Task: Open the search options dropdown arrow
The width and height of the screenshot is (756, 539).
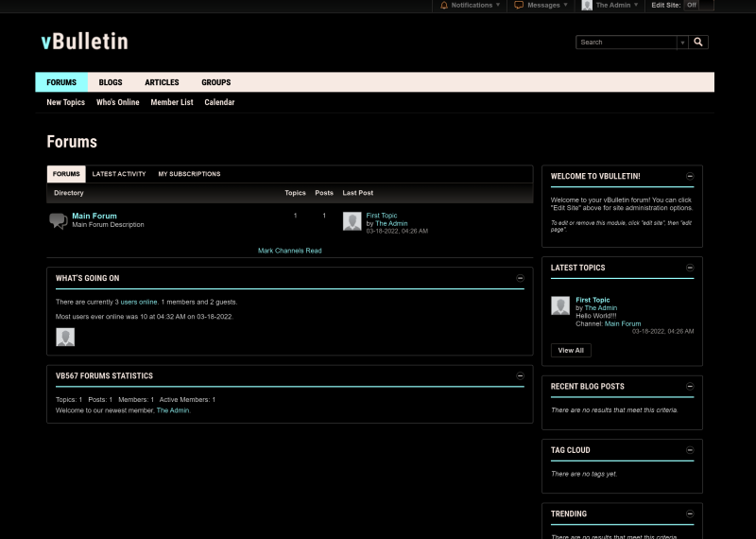Action: (x=682, y=43)
